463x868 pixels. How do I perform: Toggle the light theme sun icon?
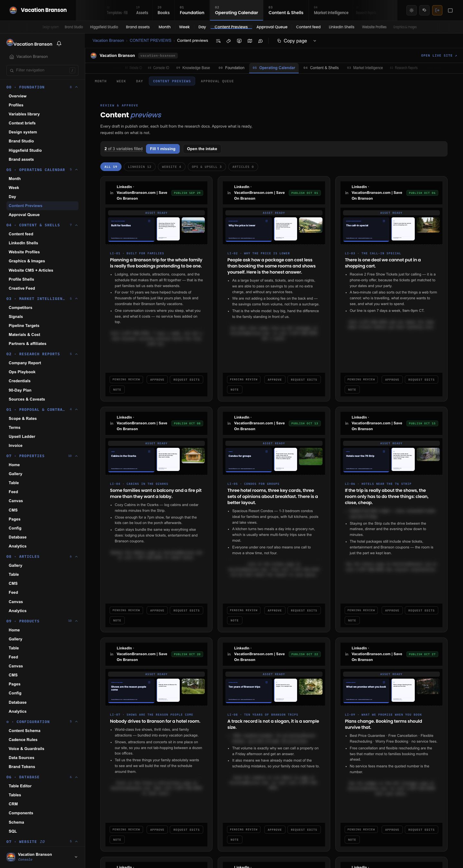[412, 10]
